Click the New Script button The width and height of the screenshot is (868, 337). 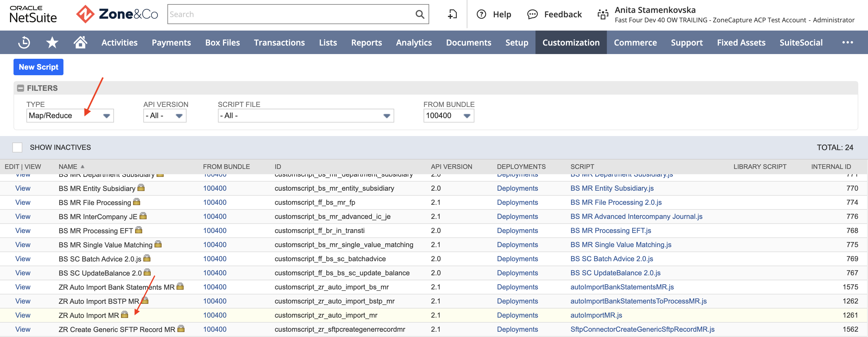tap(38, 67)
